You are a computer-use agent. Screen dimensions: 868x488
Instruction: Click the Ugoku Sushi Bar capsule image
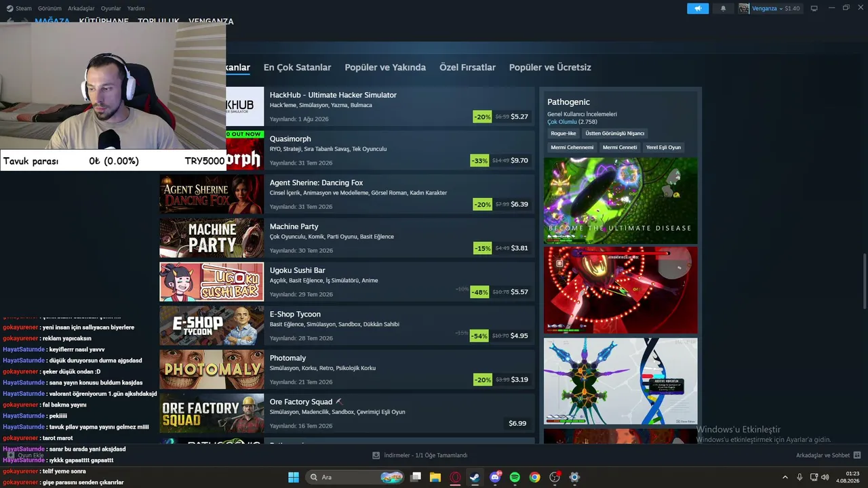[212, 282]
